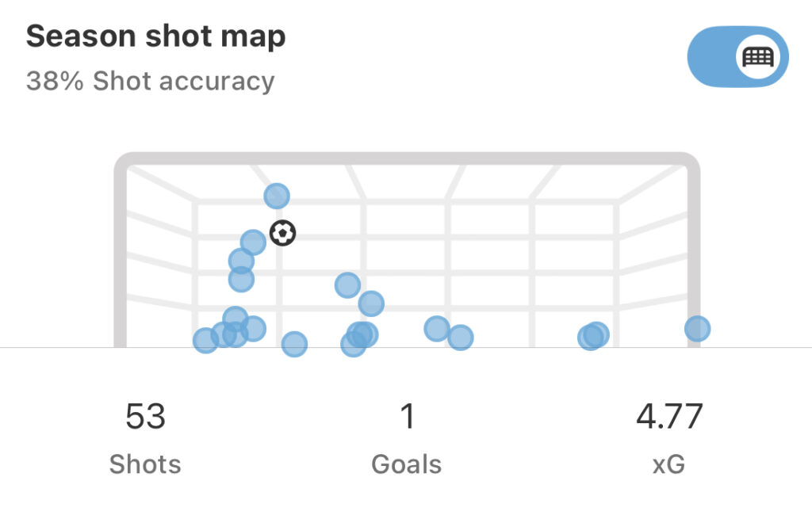Click the goal net icon on the toggle
The image size is (812, 519).
pos(758,57)
